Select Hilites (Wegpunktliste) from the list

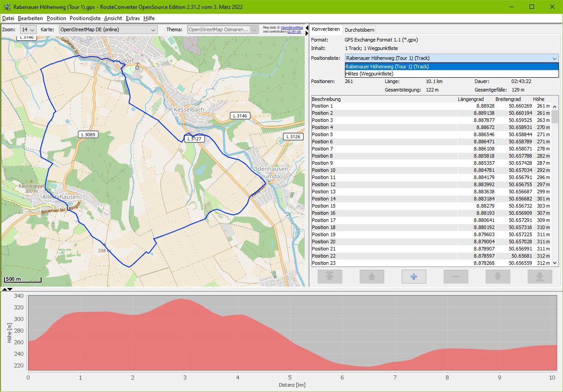click(369, 74)
